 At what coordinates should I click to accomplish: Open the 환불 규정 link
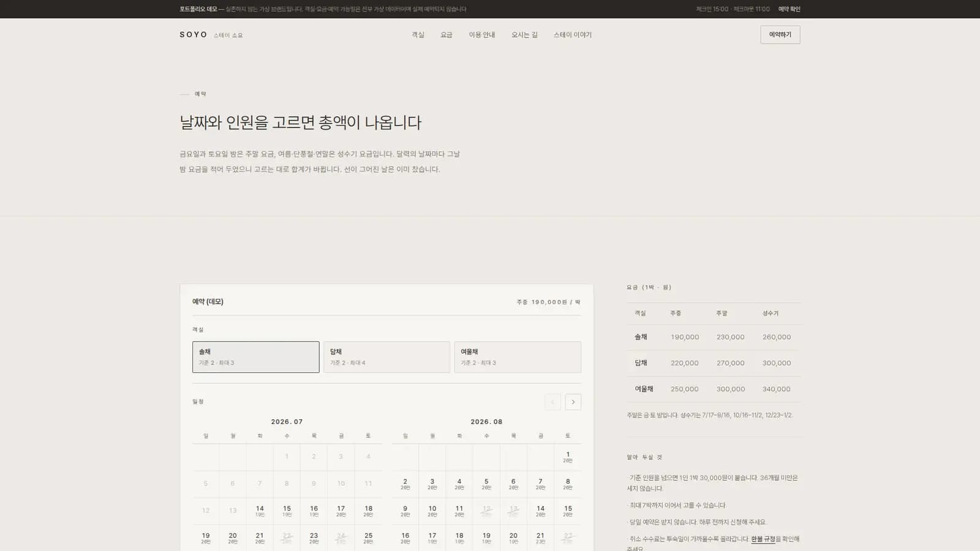[x=763, y=539]
